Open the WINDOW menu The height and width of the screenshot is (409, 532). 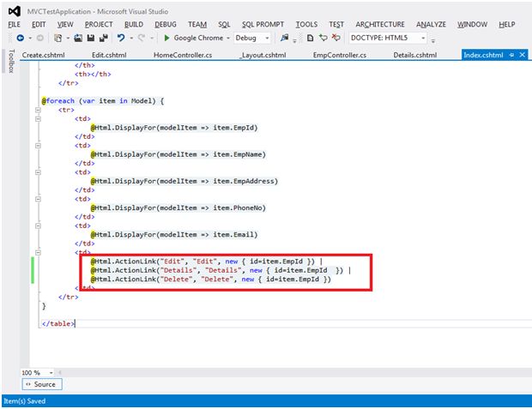(x=472, y=24)
